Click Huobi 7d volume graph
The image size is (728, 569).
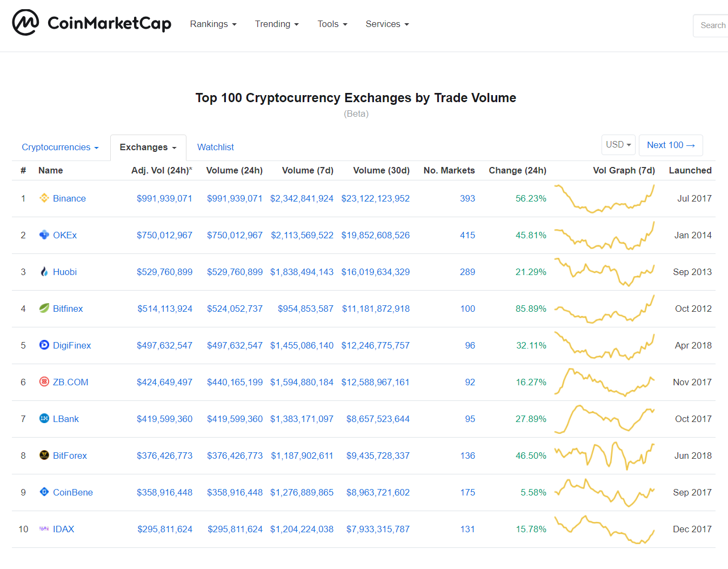pyautogui.click(x=604, y=272)
